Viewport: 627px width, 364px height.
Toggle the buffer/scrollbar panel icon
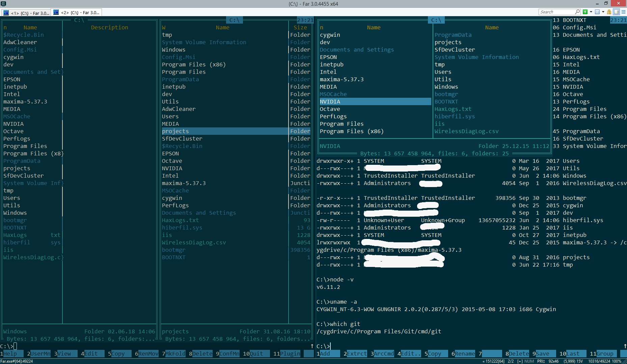click(616, 12)
